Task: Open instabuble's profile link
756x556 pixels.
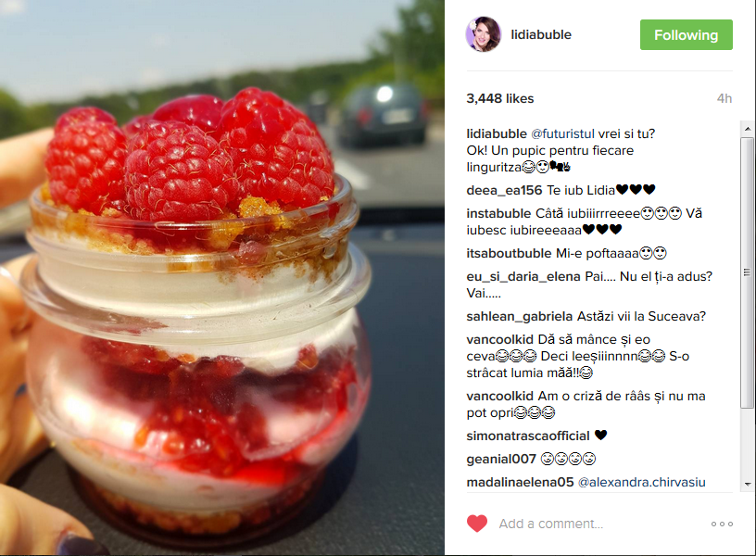Action: 498,214
